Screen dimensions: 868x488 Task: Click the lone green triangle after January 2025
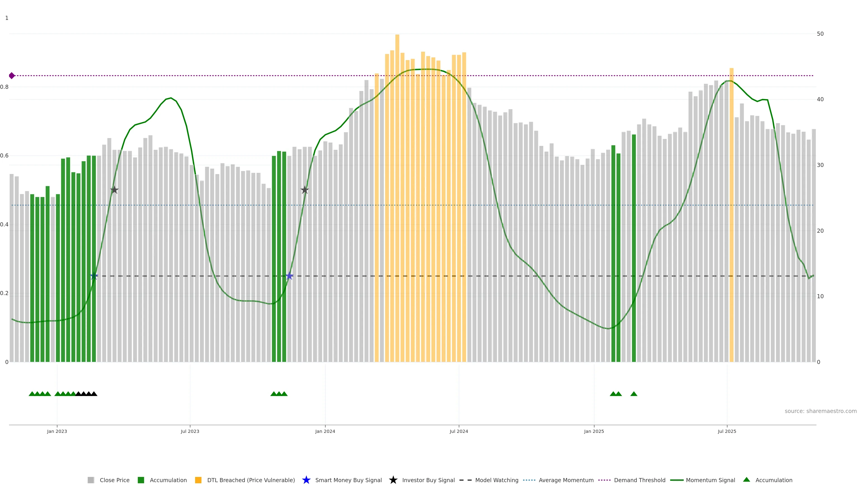tap(633, 394)
